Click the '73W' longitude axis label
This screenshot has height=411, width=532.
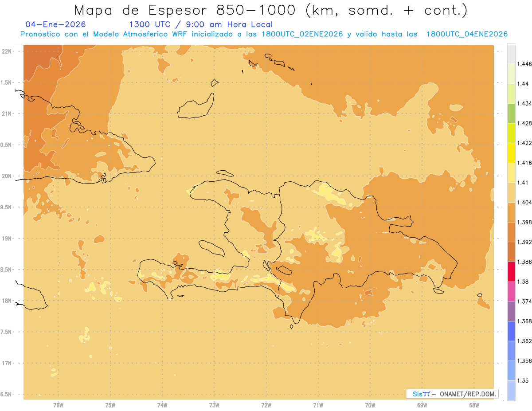214,406
